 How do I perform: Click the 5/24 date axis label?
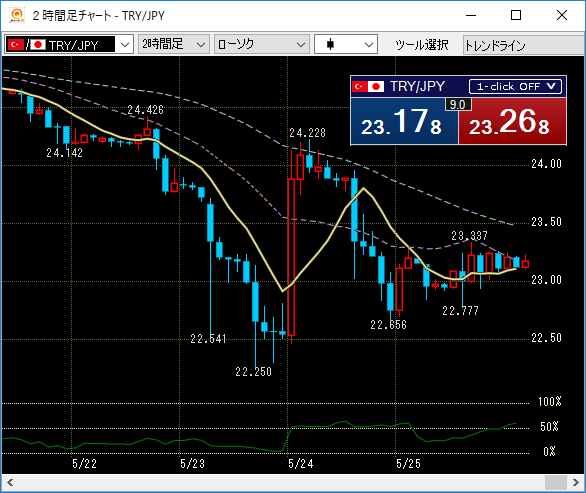click(300, 464)
